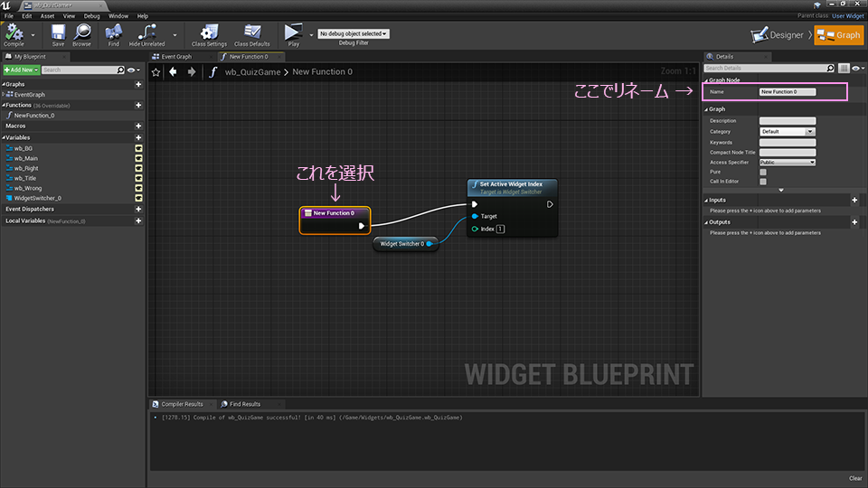Click the function Name input field

click(x=788, y=92)
